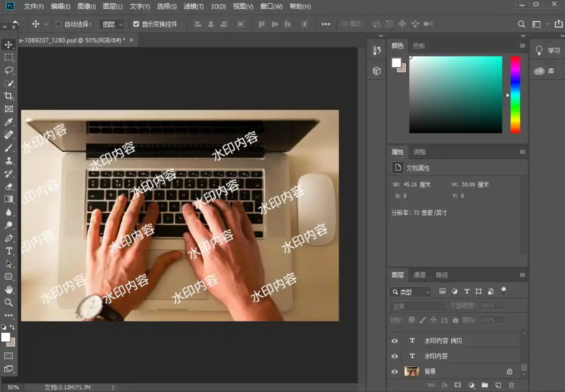Switch to the 通道 tab
This screenshot has height=392, width=565.
pos(419,275)
